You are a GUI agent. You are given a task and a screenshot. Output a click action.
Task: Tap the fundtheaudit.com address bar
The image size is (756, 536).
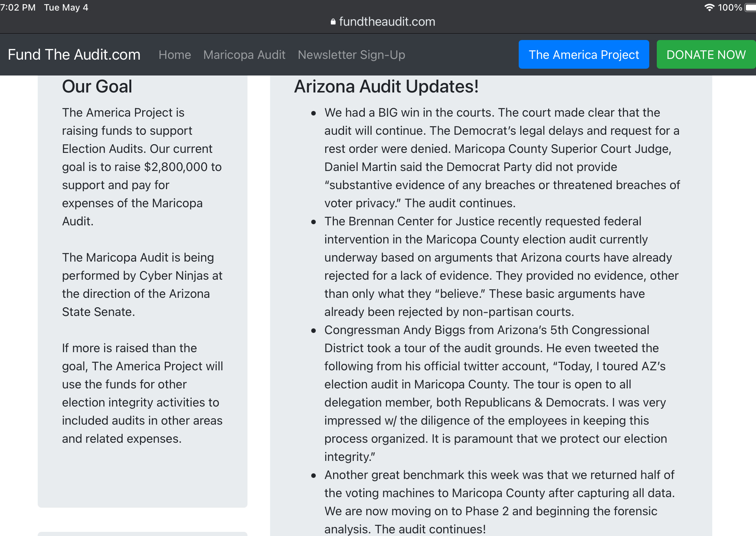click(383, 22)
